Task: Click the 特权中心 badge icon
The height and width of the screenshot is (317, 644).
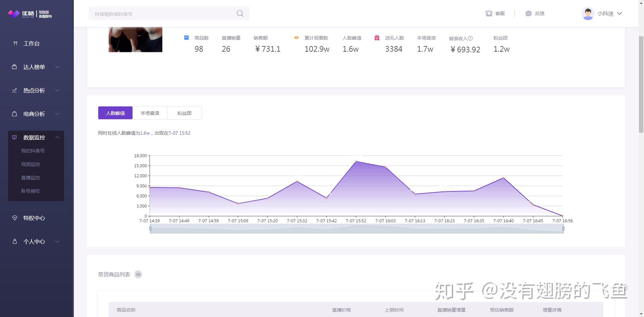Action: [x=15, y=218]
